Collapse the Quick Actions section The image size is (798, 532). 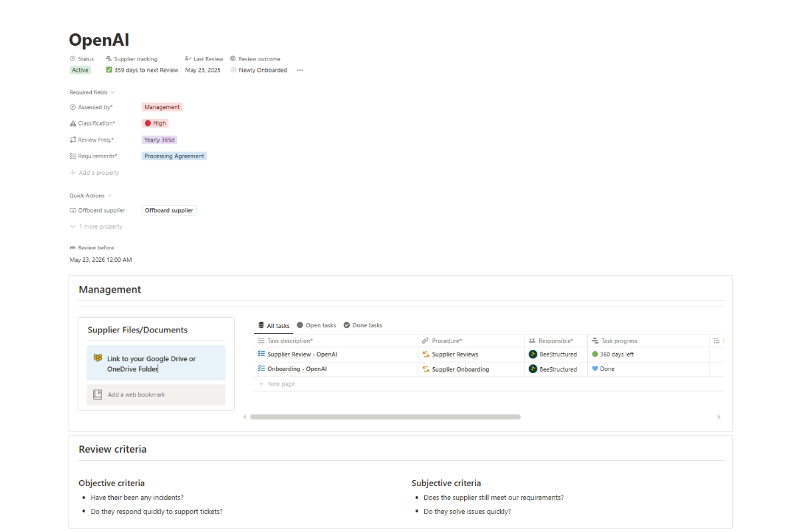tap(90, 196)
